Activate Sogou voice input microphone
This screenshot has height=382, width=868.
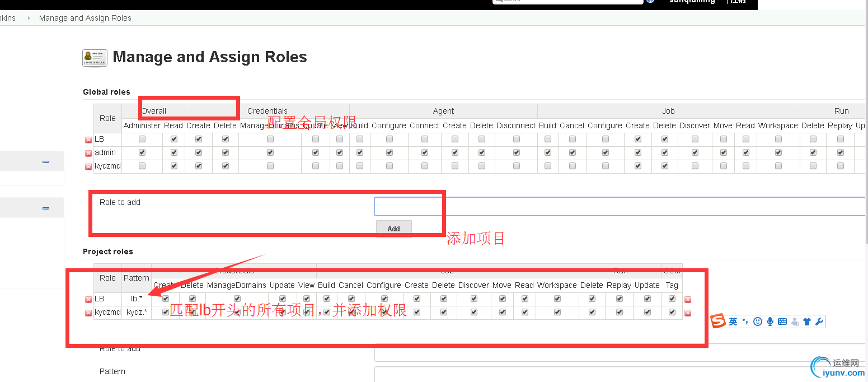(770, 322)
